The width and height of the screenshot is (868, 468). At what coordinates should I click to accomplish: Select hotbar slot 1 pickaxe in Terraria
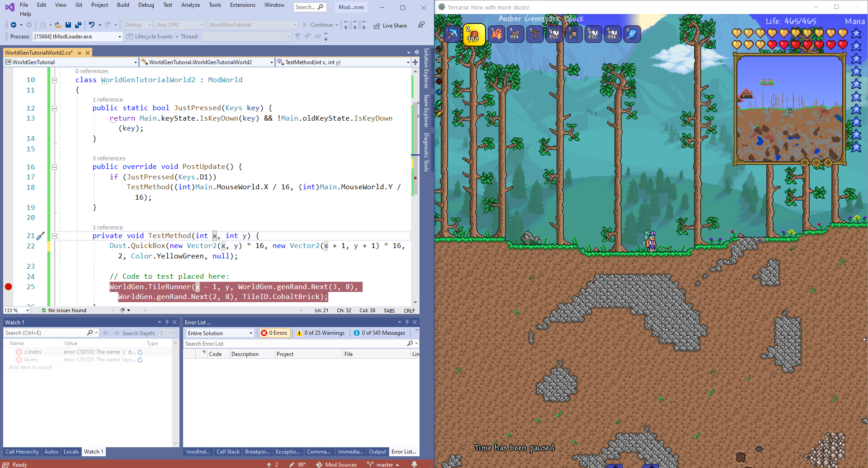click(452, 34)
